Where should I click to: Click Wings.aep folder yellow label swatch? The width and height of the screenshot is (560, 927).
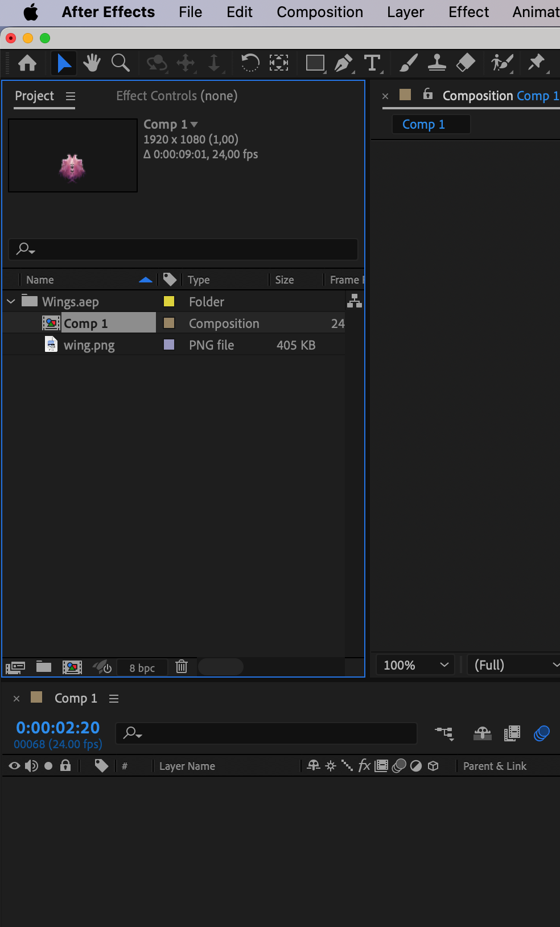pyautogui.click(x=169, y=301)
